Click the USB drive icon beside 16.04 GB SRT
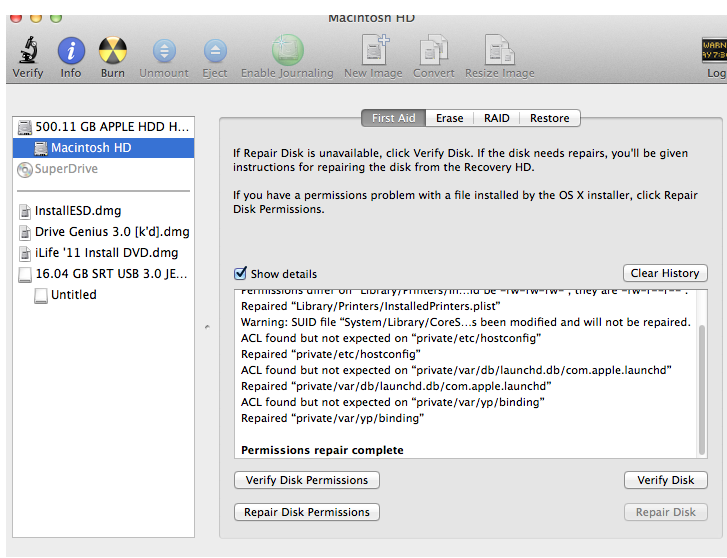This screenshot has width=727, height=558. pos(25,274)
